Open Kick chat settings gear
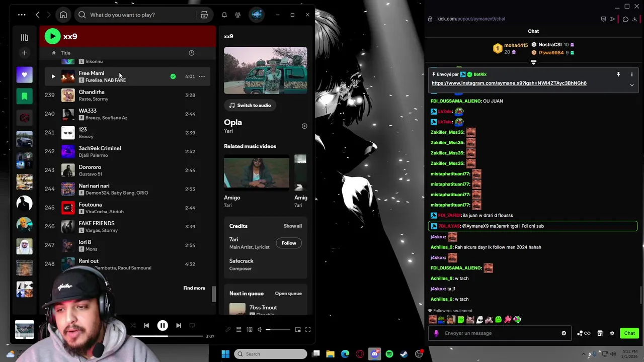Screen dimensions: 644x362 coord(612,333)
